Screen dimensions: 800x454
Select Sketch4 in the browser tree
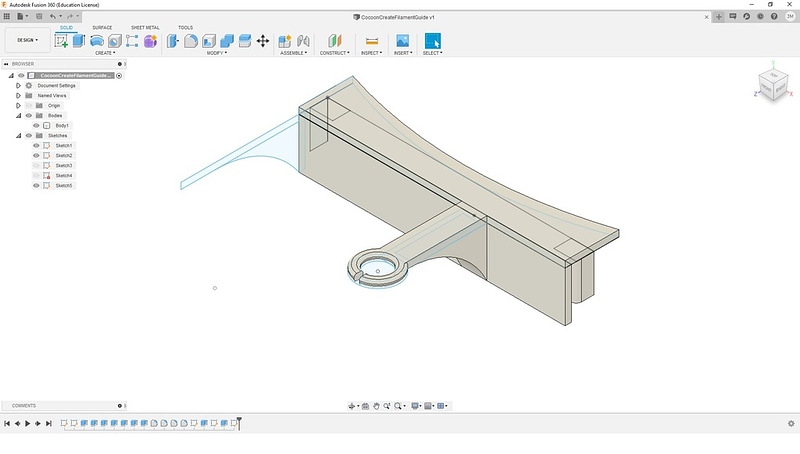coord(64,175)
